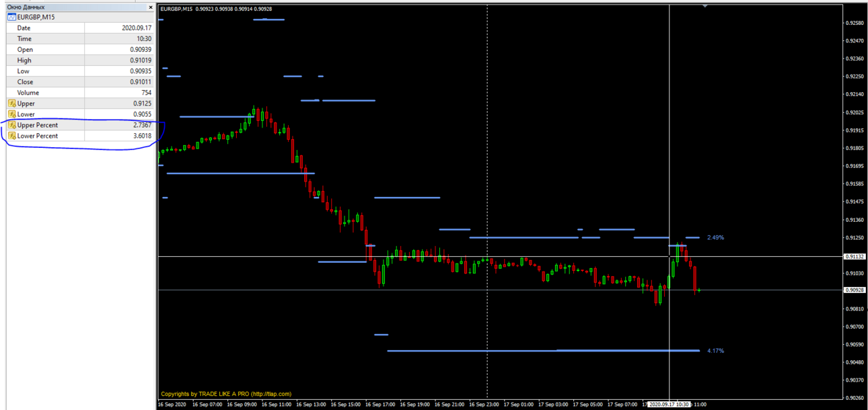Click the EURGBP,M15 chart symbol icon
The height and width of the screenshot is (410, 868).
click(11, 17)
